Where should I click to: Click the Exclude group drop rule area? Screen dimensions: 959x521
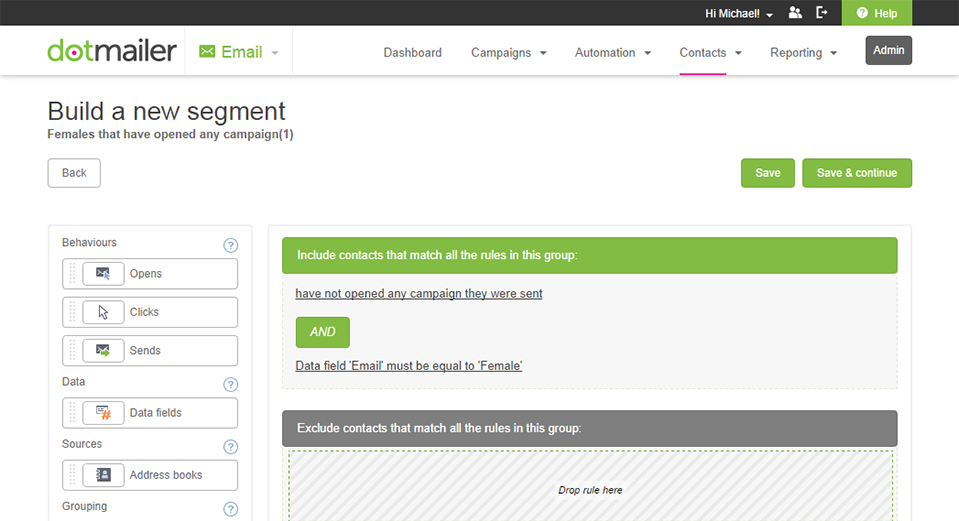point(590,489)
